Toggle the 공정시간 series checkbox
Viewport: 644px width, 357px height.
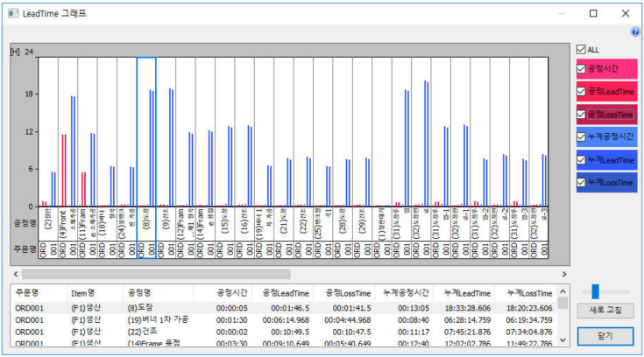click(x=581, y=67)
